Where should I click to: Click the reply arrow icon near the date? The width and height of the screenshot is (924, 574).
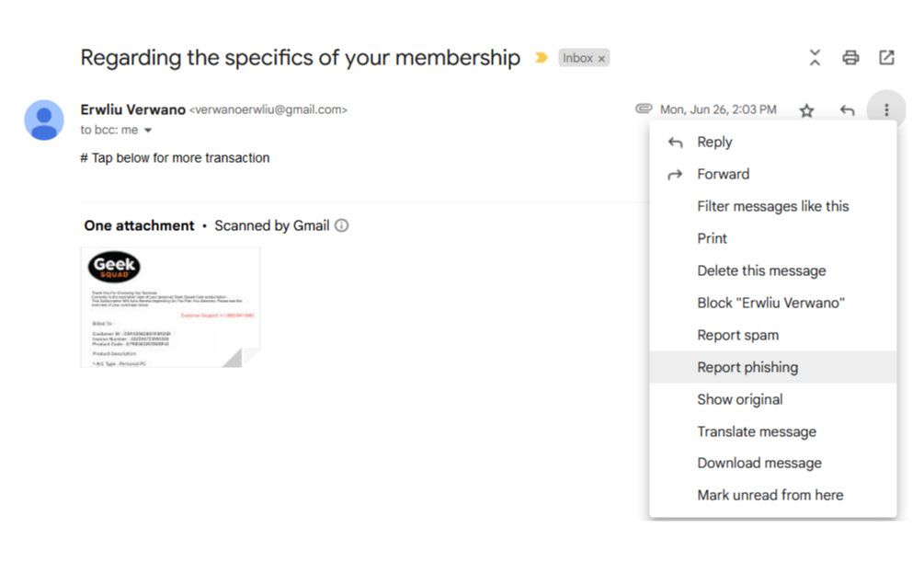tap(847, 109)
